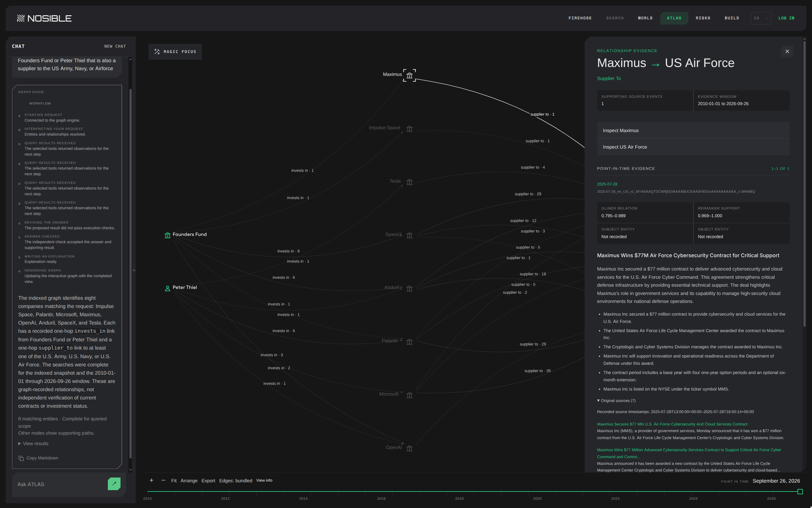Select the Impulse Space node icon
The image size is (812, 508).
(x=409, y=129)
